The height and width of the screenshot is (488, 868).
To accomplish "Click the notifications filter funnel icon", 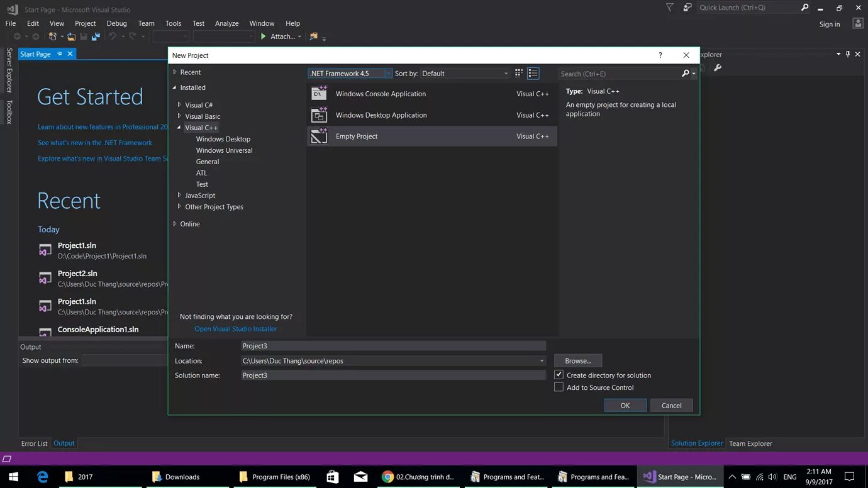I will click(x=670, y=8).
